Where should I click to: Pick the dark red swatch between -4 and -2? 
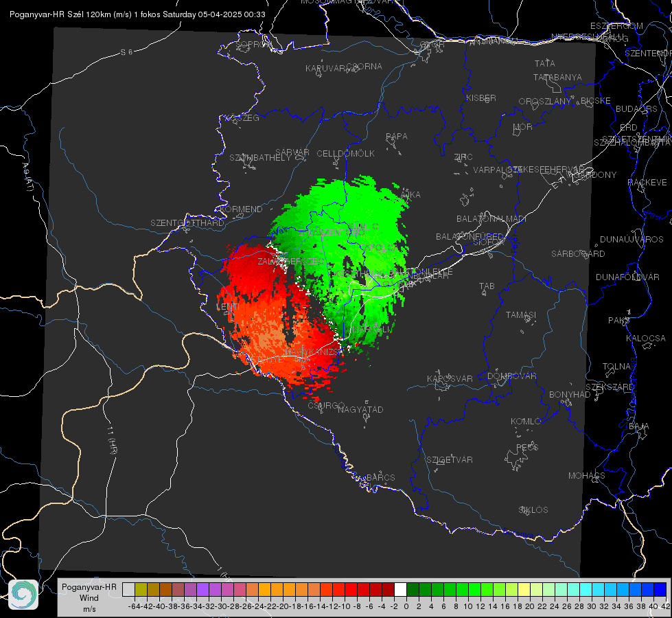click(388, 589)
